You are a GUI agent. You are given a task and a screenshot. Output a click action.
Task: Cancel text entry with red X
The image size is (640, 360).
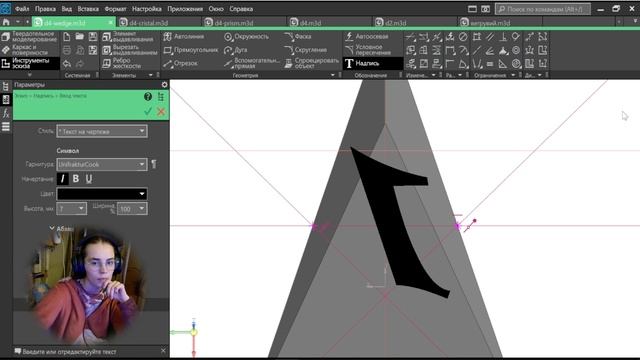[161, 111]
